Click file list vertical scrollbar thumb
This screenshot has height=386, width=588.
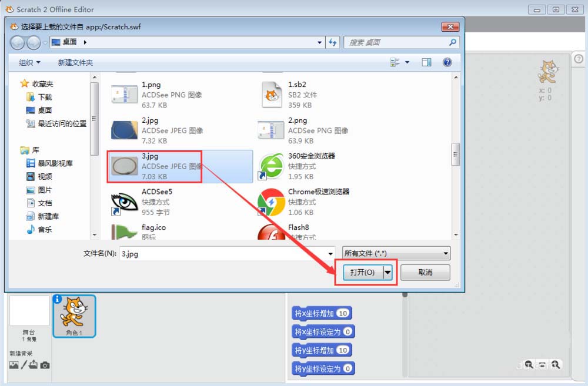(456, 154)
